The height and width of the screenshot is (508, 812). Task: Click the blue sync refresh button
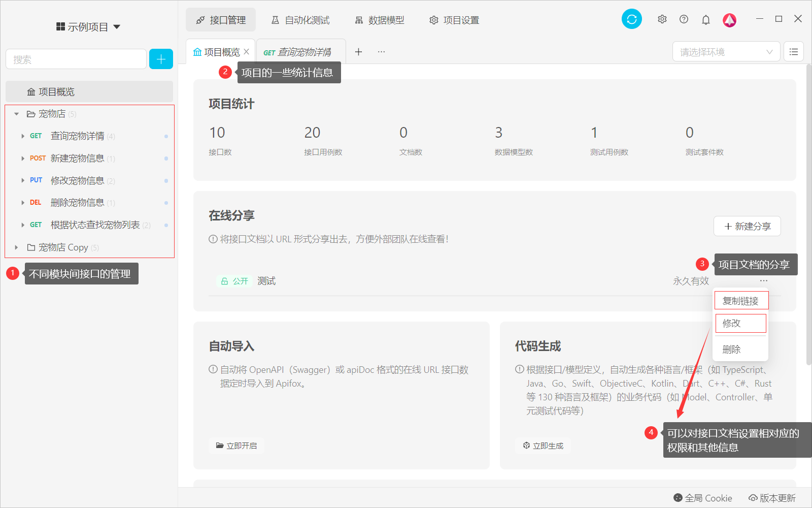[632, 19]
